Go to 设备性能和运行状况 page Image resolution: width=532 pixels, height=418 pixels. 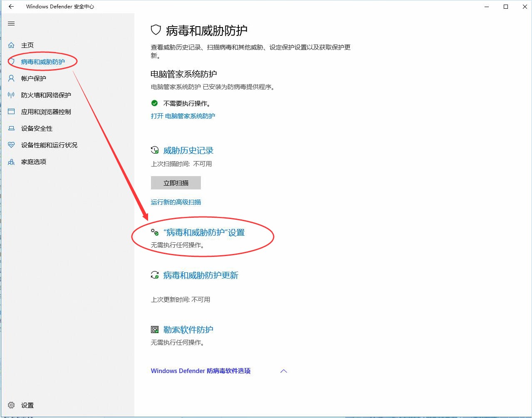point(49,145)
